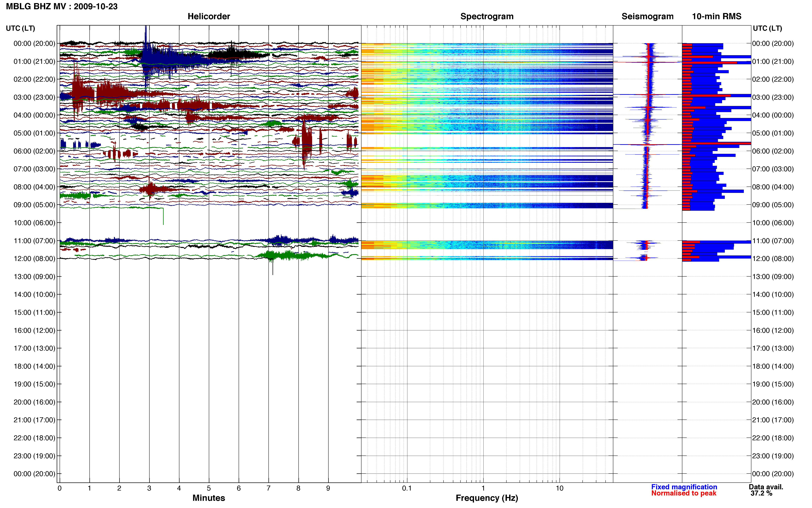The image size is (812, 508).
Task: Click the red 'Normalised to peak' legend text
Action: pyautogui.click(x=684, y=493)
